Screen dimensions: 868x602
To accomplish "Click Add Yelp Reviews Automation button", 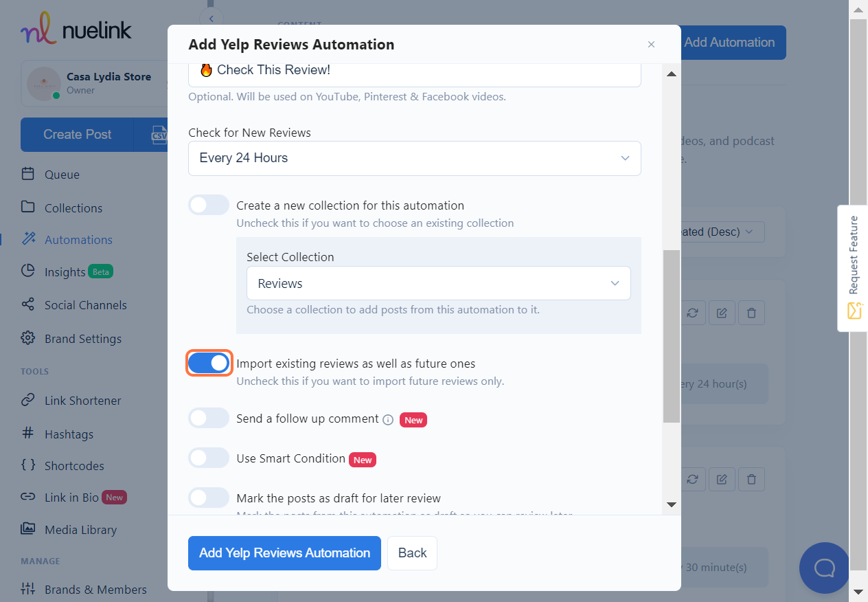I will [x=284, y=553].
